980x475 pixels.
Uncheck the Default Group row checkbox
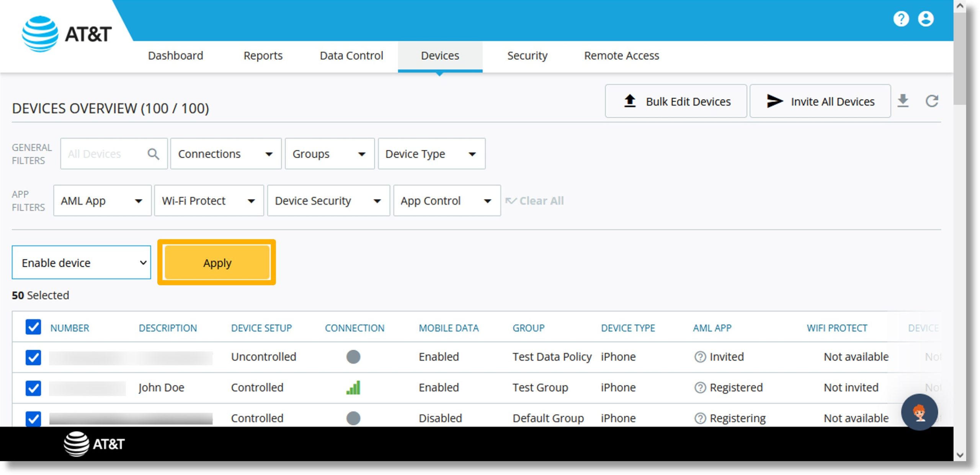click(33, 418)
